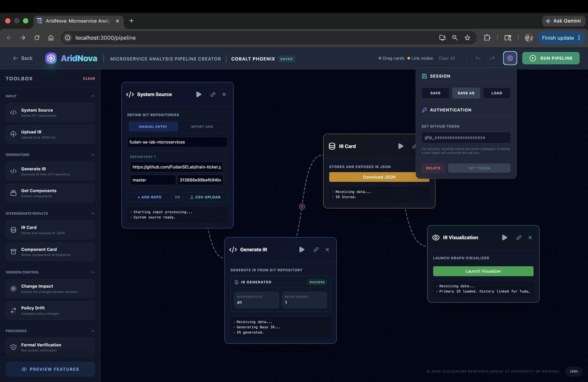Screen dimensions: 588x382
Task: Click Download JSON on IR Card
Action: point(379,177)
